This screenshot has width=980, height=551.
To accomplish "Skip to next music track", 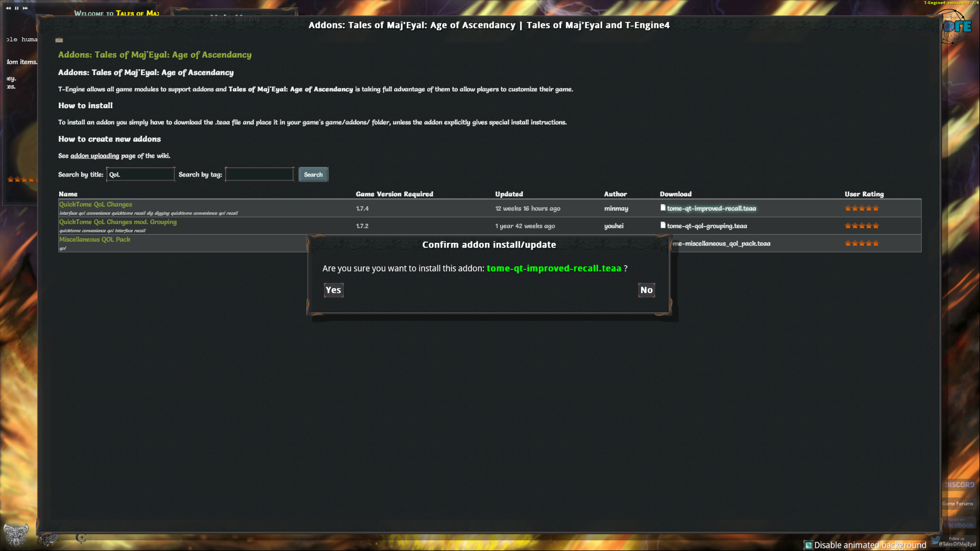I will coord(25,8).
